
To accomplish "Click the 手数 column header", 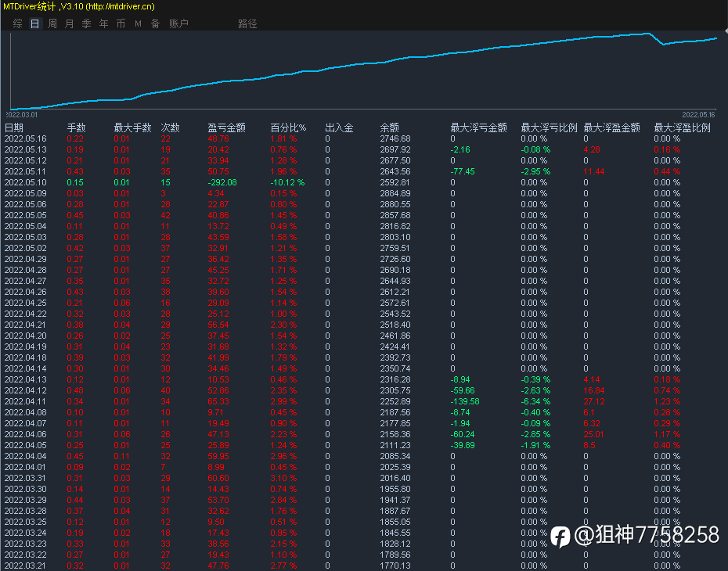I will (76, 127).
